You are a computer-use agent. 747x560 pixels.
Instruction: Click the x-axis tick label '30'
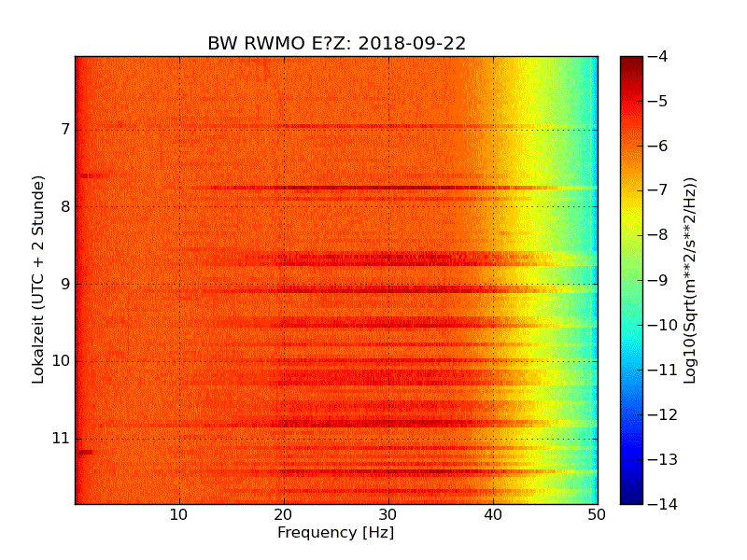(388, 515)
